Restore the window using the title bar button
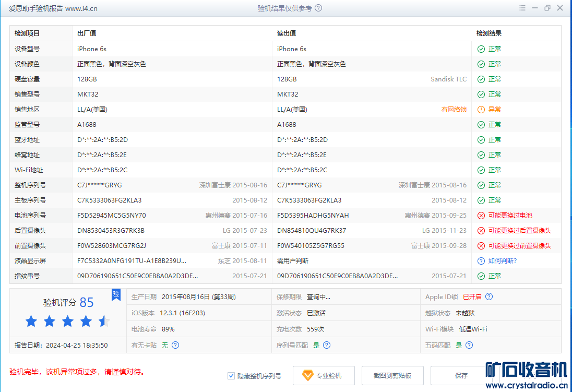Viewport: 572px width, 392px height. (x=547, y=8)
